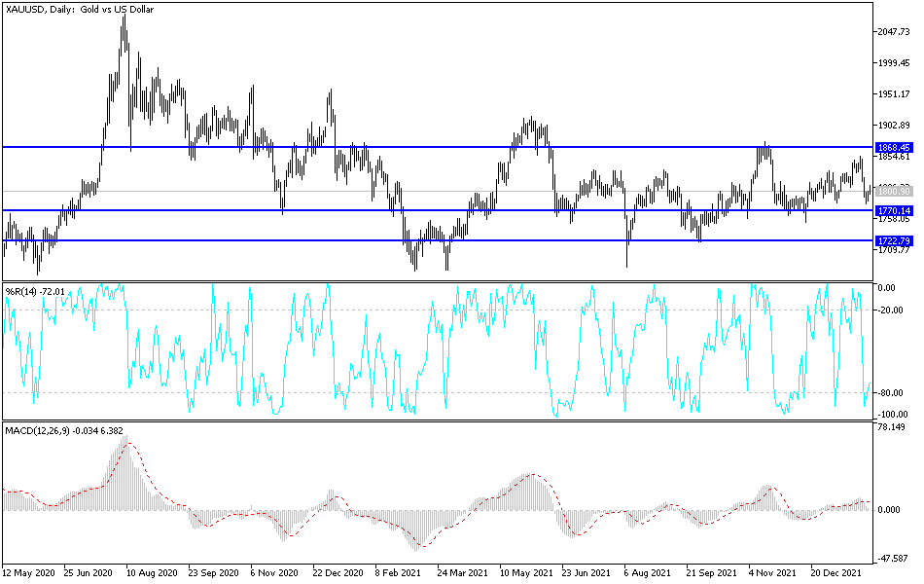924x584 pixels.
Task: Click the 10 Aug 2020 date marker
Action: [152, 572]
